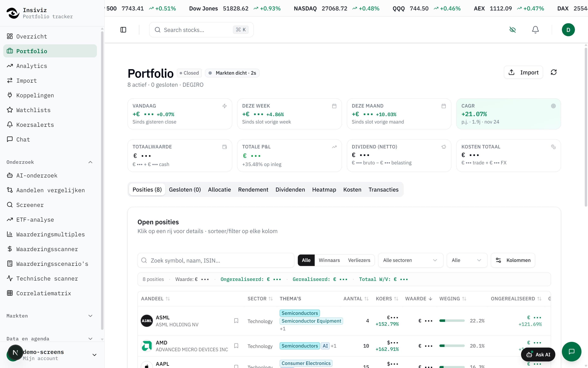
Task: Refresh portfolio data icon
Action: tap(553, 72)
